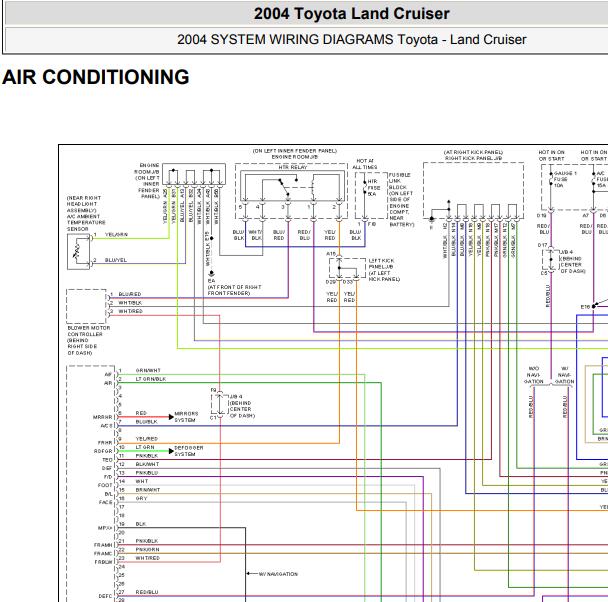Image resolution: width=608 pixels, height=602 pixels.
Task: Click the "(AT FRONT OF RIGHT FRONT FENDER)" note
Action: (234, 290)
